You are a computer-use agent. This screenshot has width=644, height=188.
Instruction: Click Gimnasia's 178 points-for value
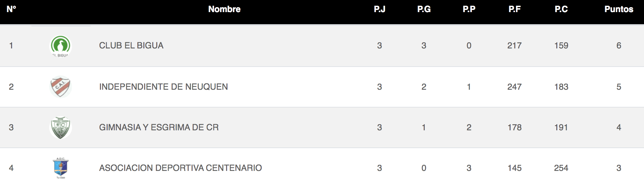click(515, 127)
